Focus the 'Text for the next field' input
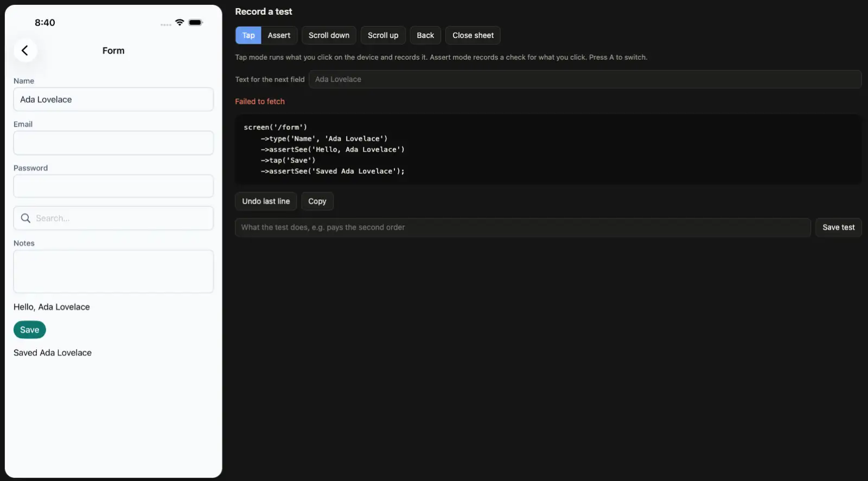Screen dimensions: 868x481 click(x=585, y=79)
